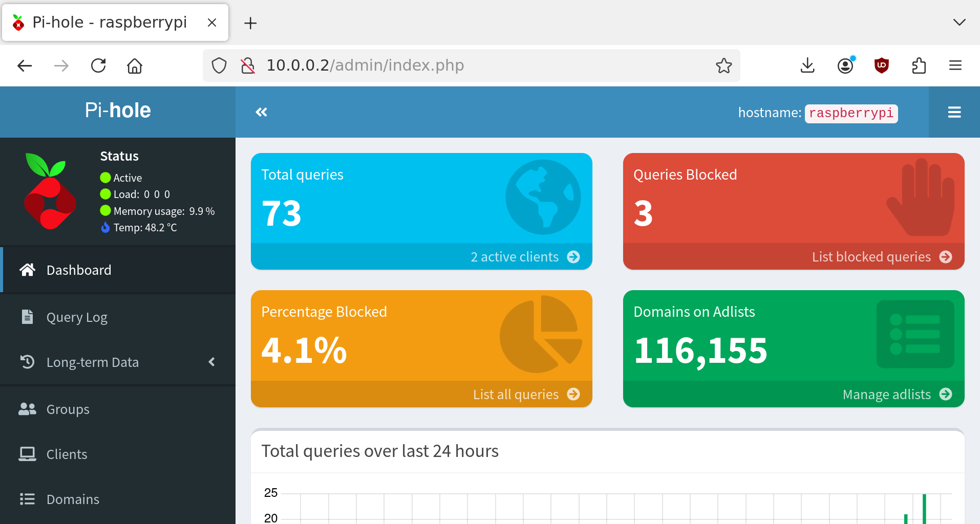Select the Clients computer icon
Screen dimensions: 980x524
pos(27,454)
